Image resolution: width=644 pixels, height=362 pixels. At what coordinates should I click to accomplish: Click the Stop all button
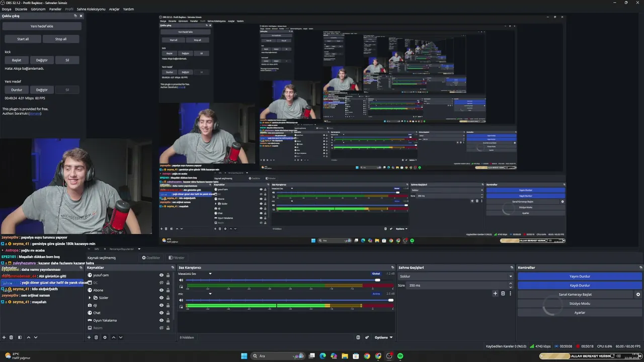(x=61, y=39)
